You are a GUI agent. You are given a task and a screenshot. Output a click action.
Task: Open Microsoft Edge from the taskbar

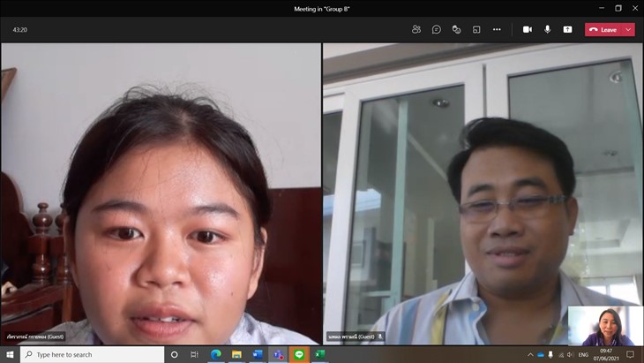(x=216, y=354)
